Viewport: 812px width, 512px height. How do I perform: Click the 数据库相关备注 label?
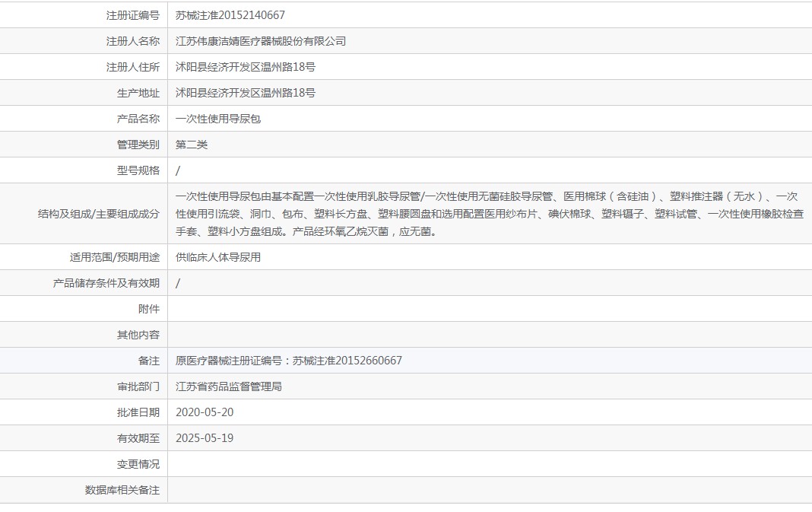coord(122,490)
